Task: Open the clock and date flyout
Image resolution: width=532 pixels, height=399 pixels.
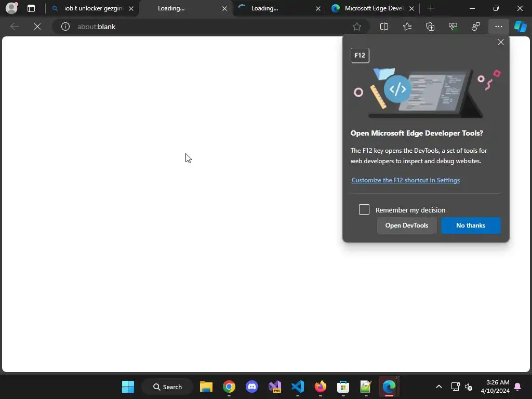Action: [495, 387]
